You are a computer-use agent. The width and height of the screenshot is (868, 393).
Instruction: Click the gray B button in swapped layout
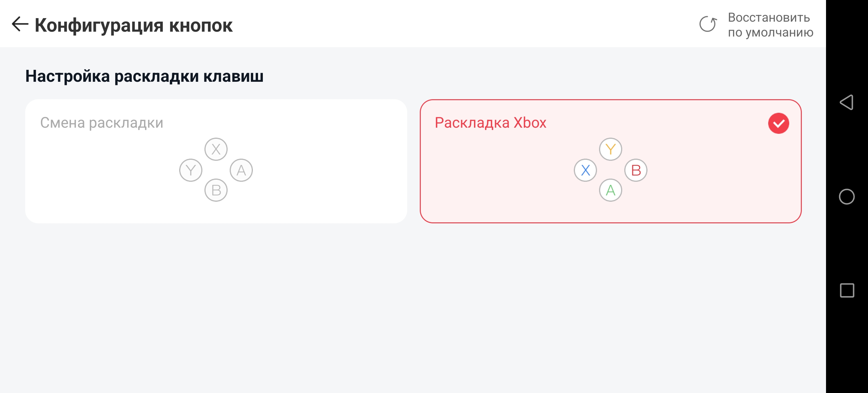216,191
